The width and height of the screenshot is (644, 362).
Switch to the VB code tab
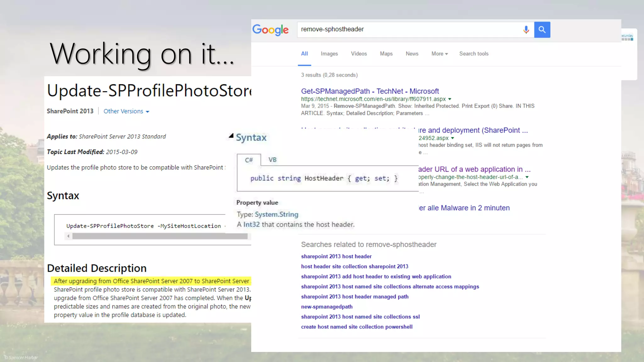click(x=272, y=160)
